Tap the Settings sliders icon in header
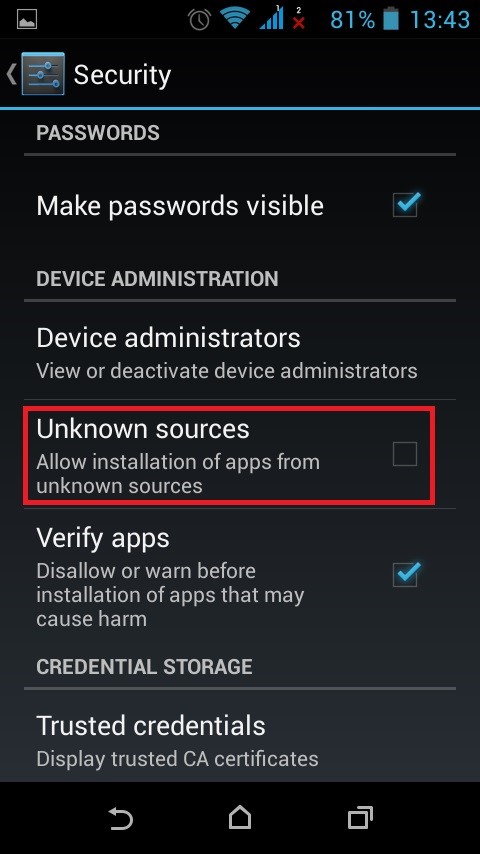The width and height of the screenshot is (480, 854). [43, 74]
